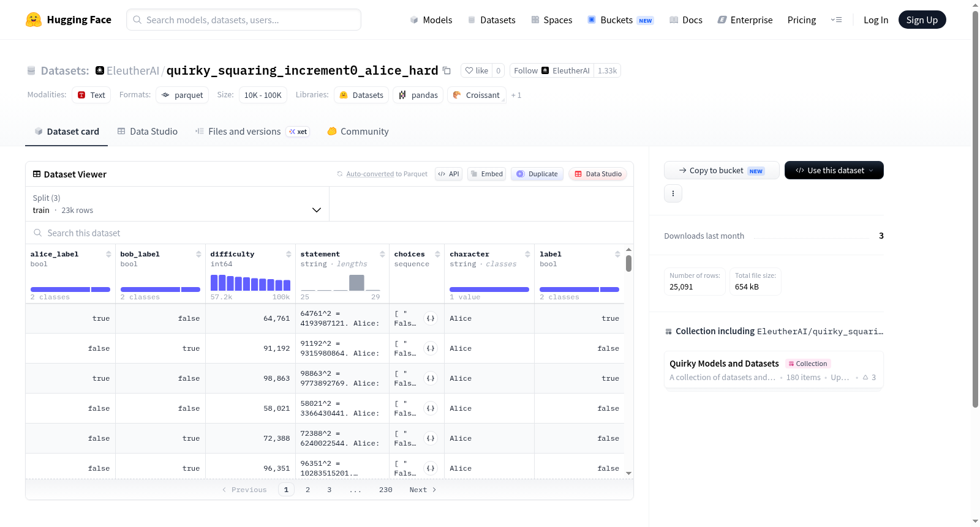Viewport: 980px width, 527px height.
Task: Copy dataset name with the copy icon
Action: [x=447, y=71]
